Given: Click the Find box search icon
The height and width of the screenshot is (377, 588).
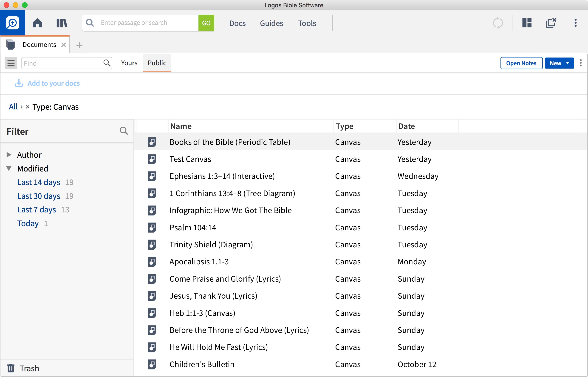Looking at the screenshot, I should [107, 63].
